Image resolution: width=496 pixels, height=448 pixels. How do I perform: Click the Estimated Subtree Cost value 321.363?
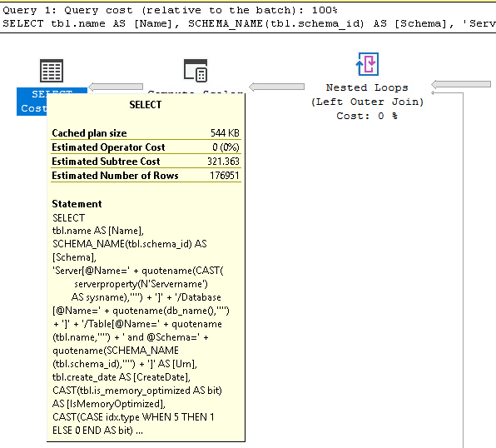[223, 162]
